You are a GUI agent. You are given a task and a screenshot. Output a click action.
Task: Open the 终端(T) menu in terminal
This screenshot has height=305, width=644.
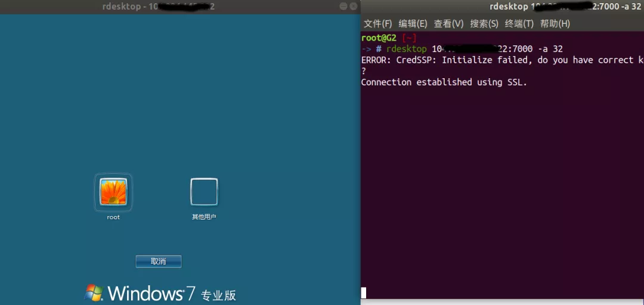[519, 24]
